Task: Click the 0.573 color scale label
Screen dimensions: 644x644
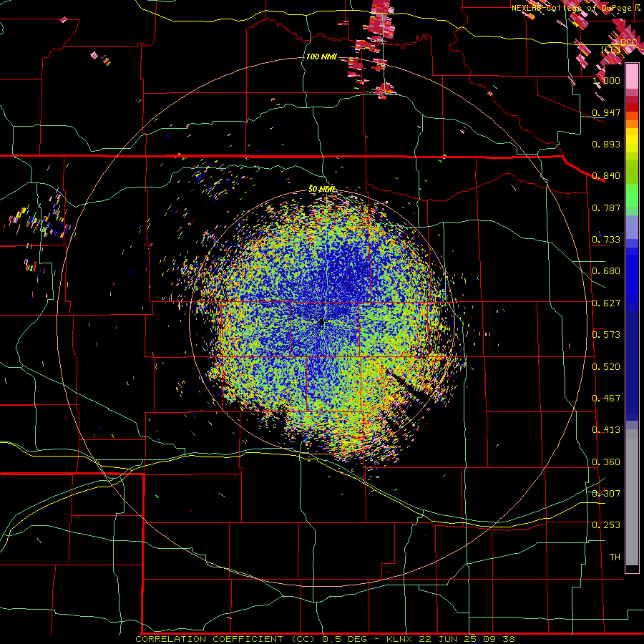Action: [x=606, y=334]
